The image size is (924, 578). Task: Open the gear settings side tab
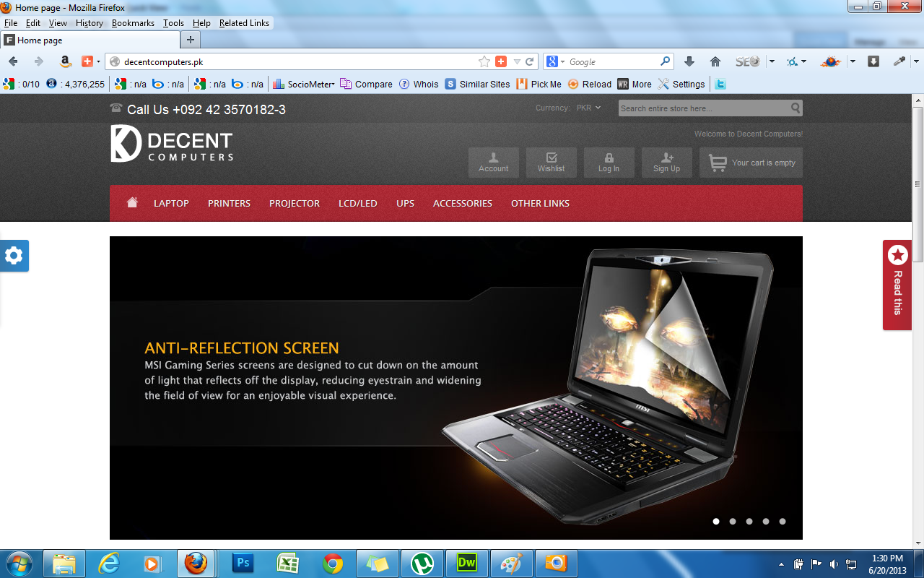click(x=14, y=256)
